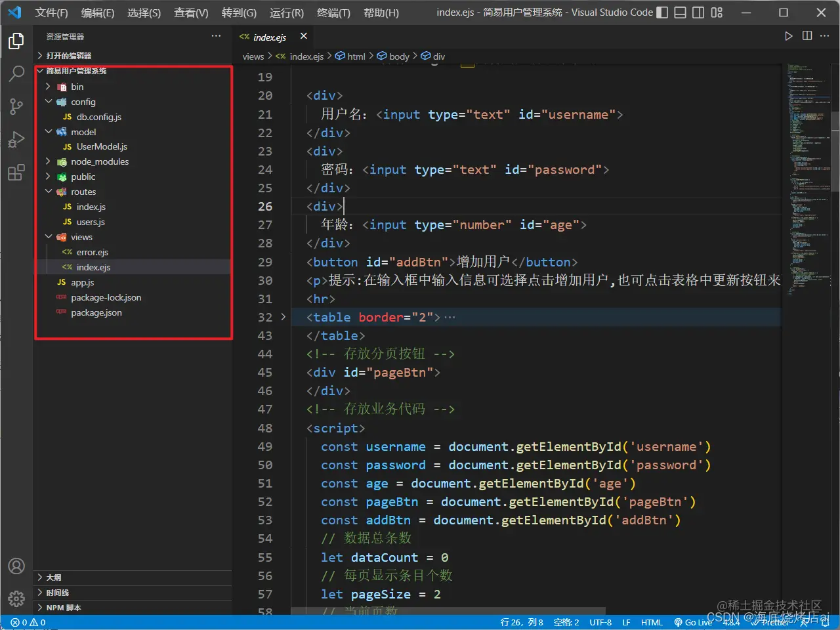Open the Search sidebar
This screenshot has height=630, width=840.
point(16,73)
